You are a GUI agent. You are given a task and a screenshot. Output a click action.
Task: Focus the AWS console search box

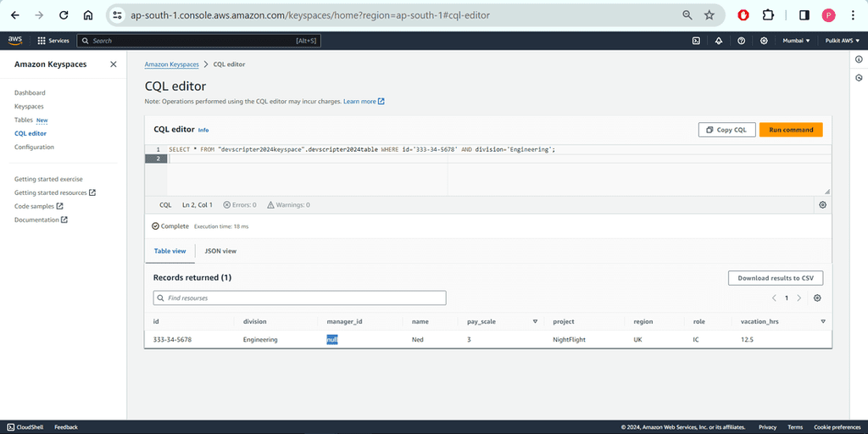click(x=198, y=41)
